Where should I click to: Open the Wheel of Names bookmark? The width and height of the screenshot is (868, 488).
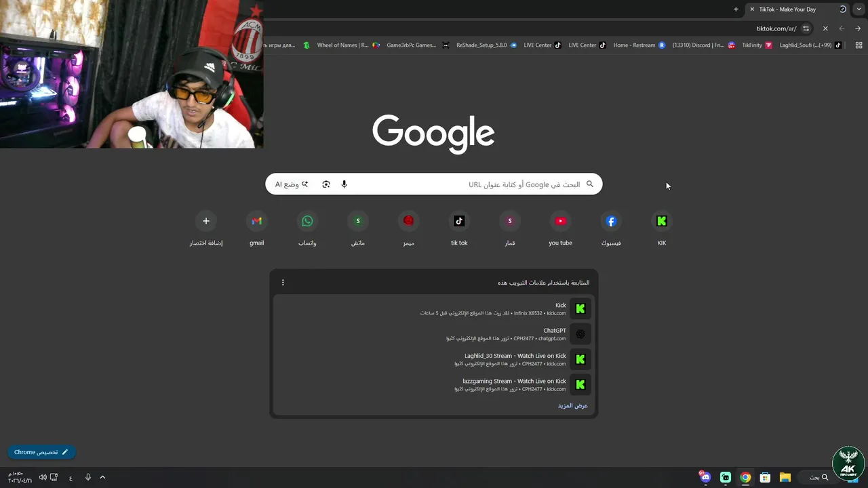(349, 45)
